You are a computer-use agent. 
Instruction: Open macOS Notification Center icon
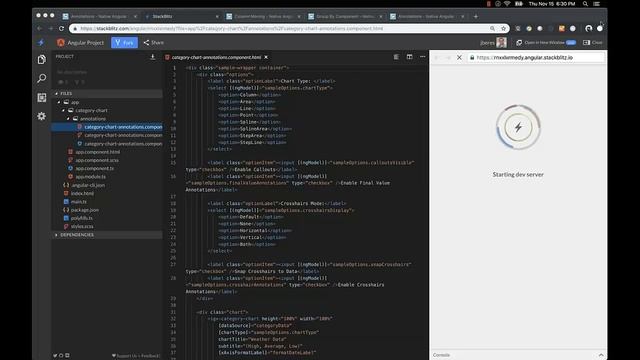pos(596,4)
